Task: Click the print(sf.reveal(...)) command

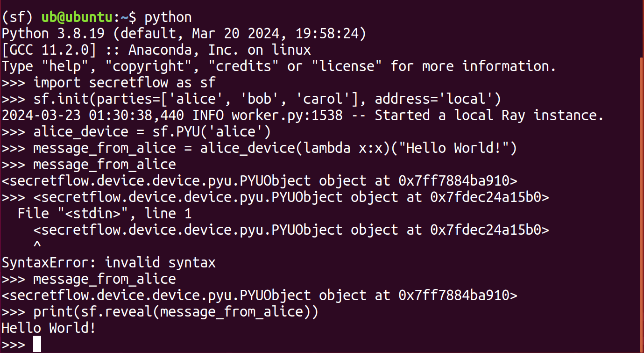Action: click(x=176, y=312)
